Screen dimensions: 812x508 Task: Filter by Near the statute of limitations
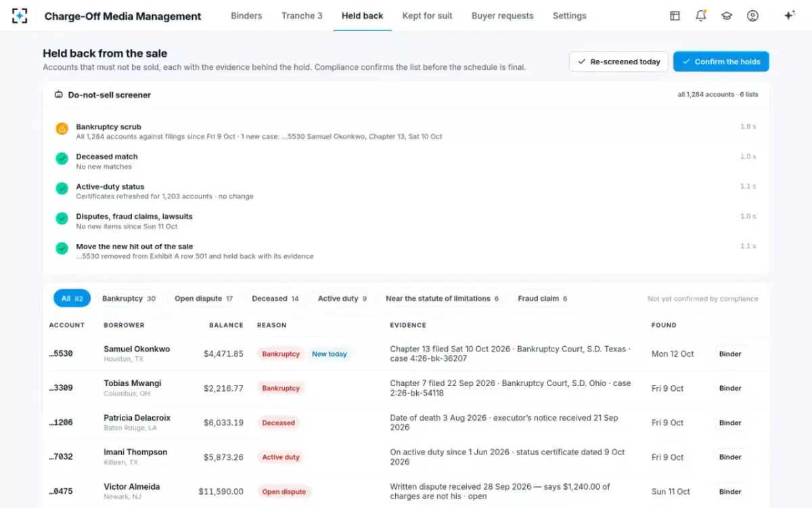click(x=442, y=299)
